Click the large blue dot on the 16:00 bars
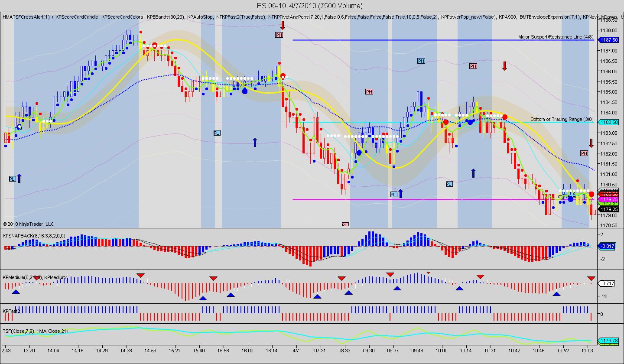Viewport: 624px width, 364px height. point(245,91)
